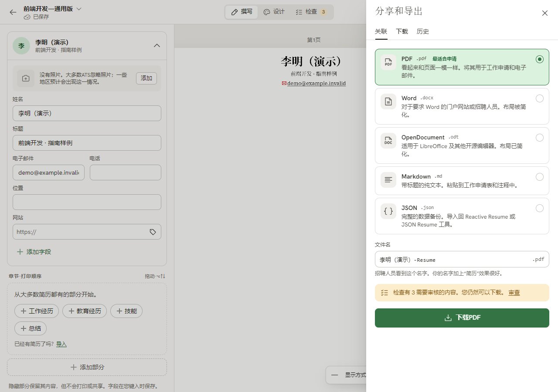The height and width of the screenshot is (392, 558).
Task: Switch to 撰写 mode
Action: 242,12
